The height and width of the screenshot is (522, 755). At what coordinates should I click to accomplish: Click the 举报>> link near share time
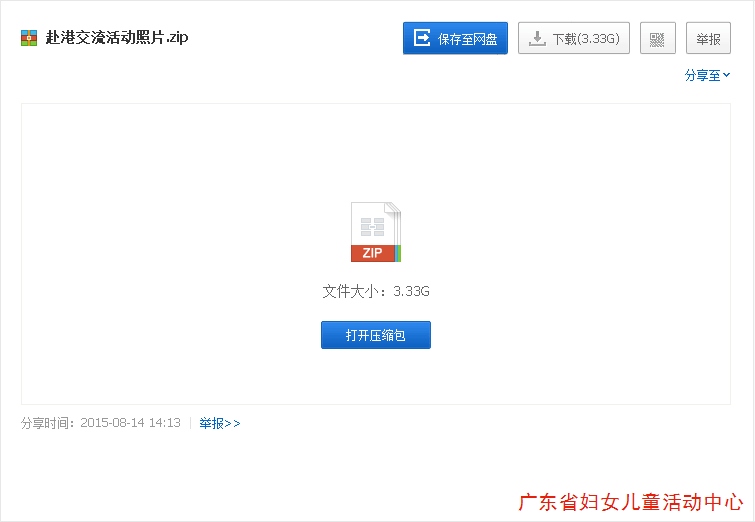click(220, 423)
